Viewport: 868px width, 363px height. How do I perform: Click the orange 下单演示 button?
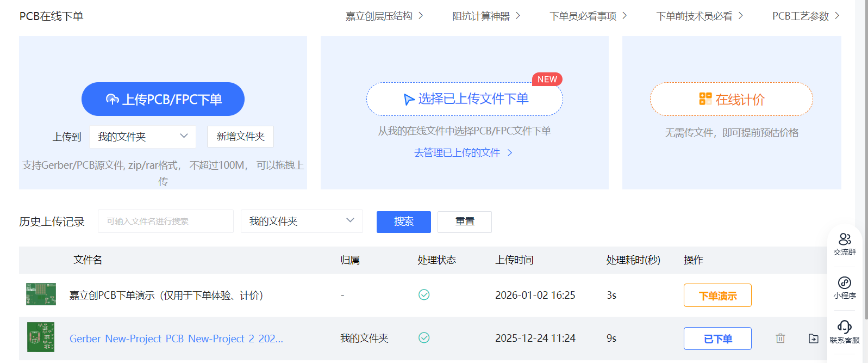(717, 295)
